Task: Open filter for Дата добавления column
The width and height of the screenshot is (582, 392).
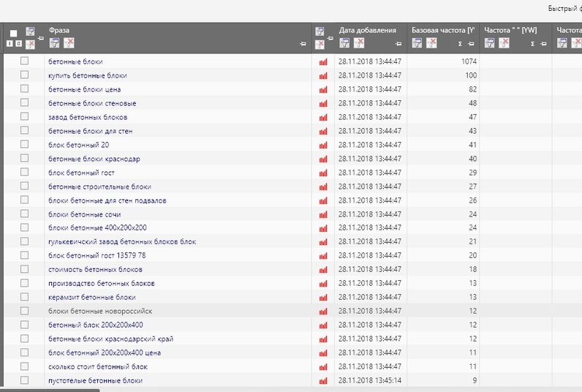Action: coord(345,43)
